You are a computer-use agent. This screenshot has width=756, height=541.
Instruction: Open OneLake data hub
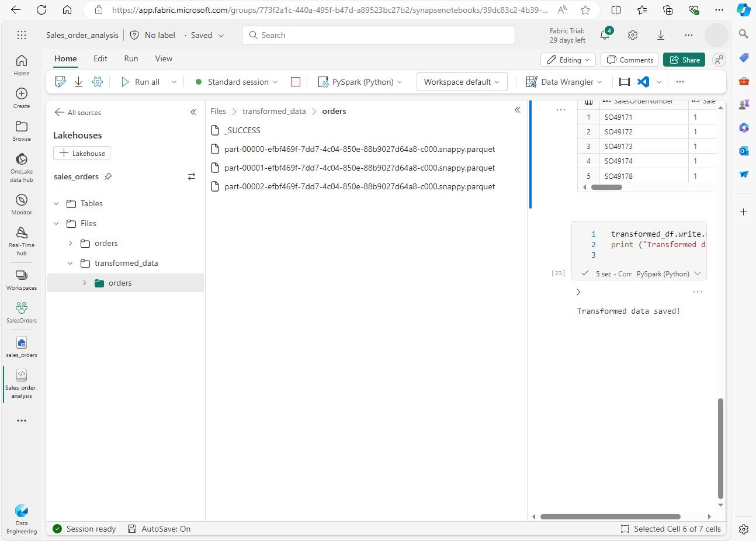point(22,167)
